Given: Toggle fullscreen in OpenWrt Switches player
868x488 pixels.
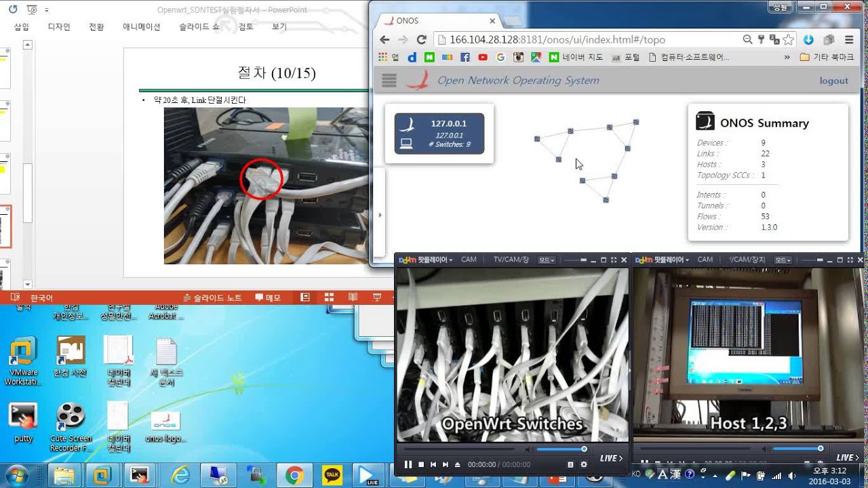Looking at the screenshot, I should [x=614, y=260].
